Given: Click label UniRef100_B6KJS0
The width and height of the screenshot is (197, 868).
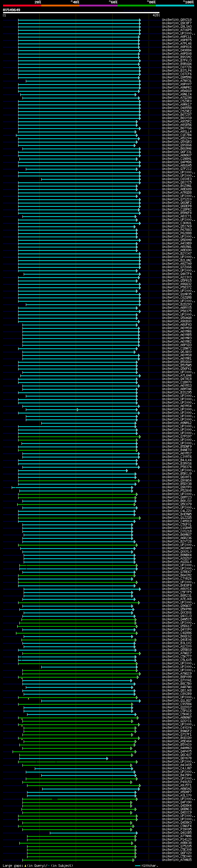Looking at the screenshot, I should [177, 501].
